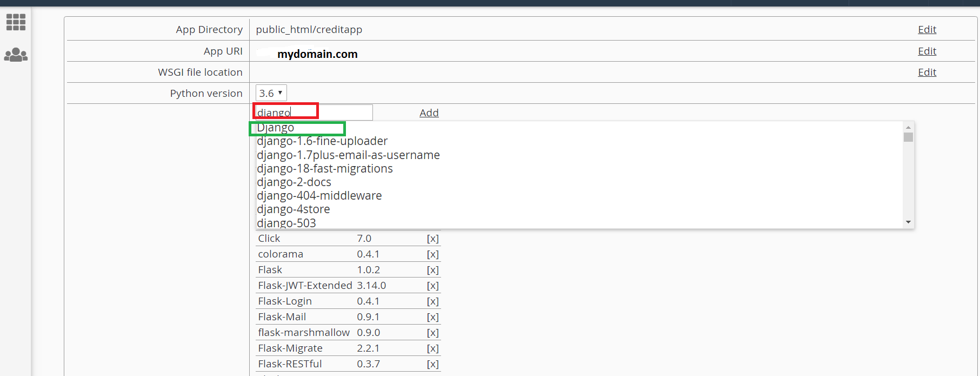
Task: Click the Flask-RESTful module name
Action: coord(290,364)
